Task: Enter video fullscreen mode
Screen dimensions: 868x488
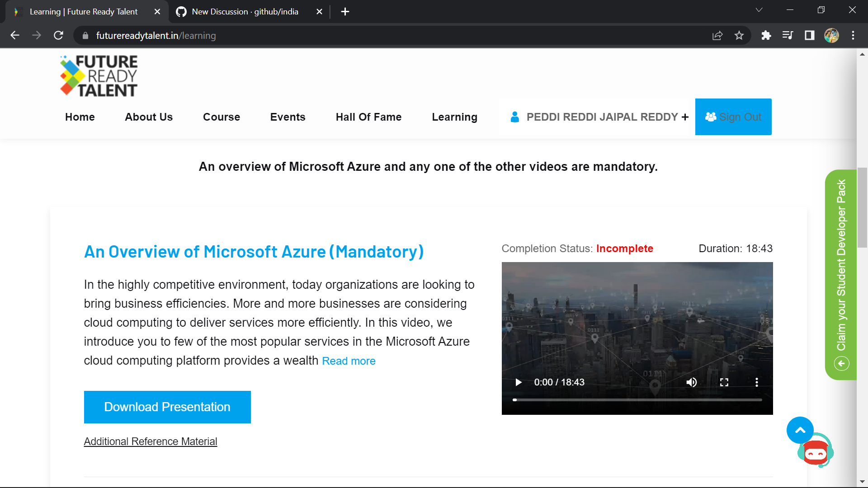Action: pyautogui.click(x=724, y=382)
